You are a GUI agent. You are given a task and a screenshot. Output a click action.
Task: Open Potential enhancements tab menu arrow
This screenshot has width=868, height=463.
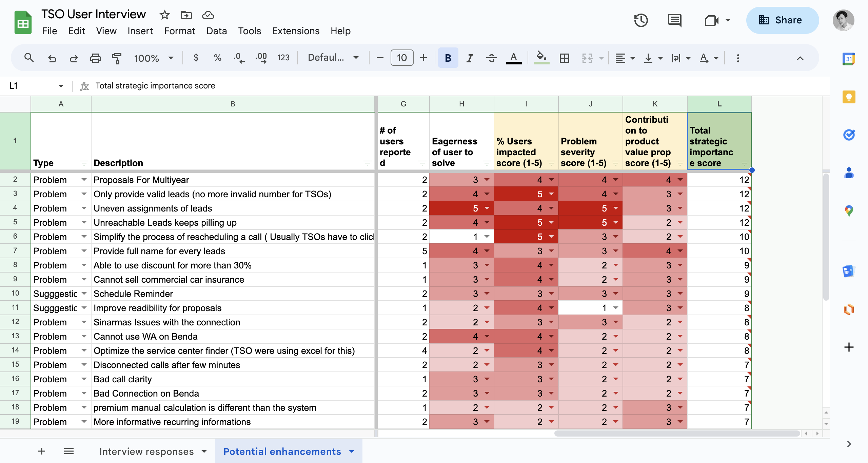[x=352, y=451]
